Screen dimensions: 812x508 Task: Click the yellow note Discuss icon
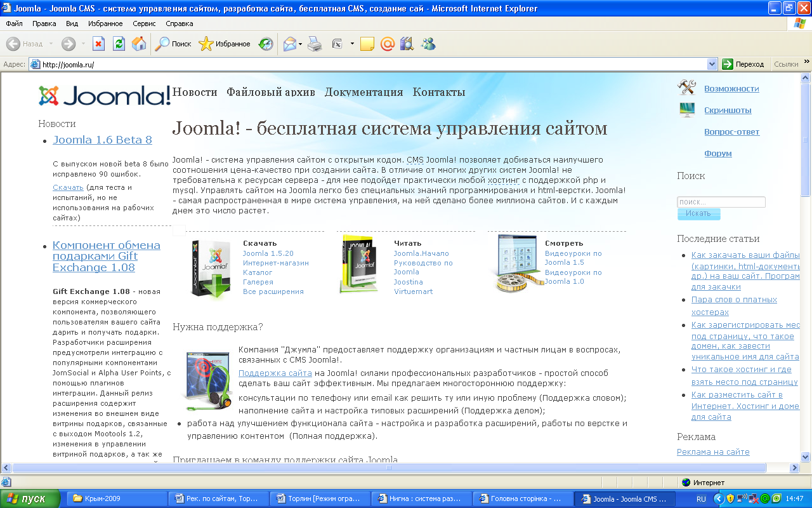[x=367, y=44]
